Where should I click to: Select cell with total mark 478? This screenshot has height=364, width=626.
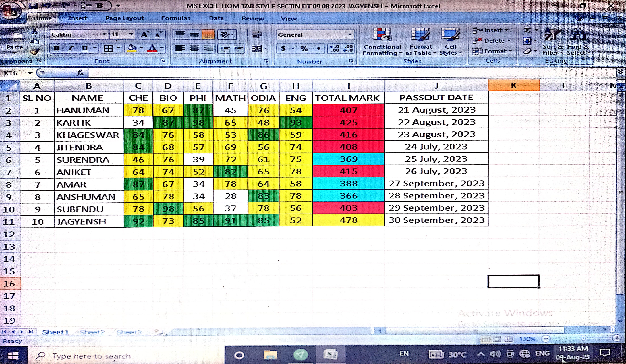point(349,220)
